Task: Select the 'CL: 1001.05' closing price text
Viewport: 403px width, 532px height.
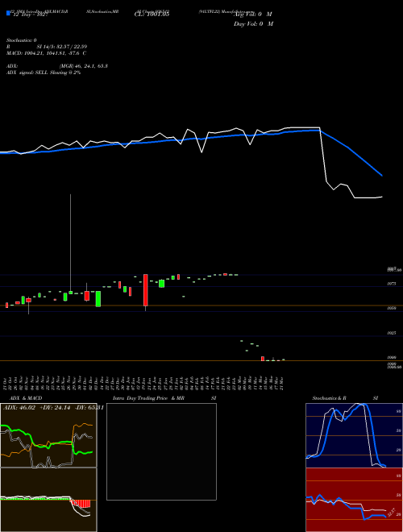Action: [152, 14]
